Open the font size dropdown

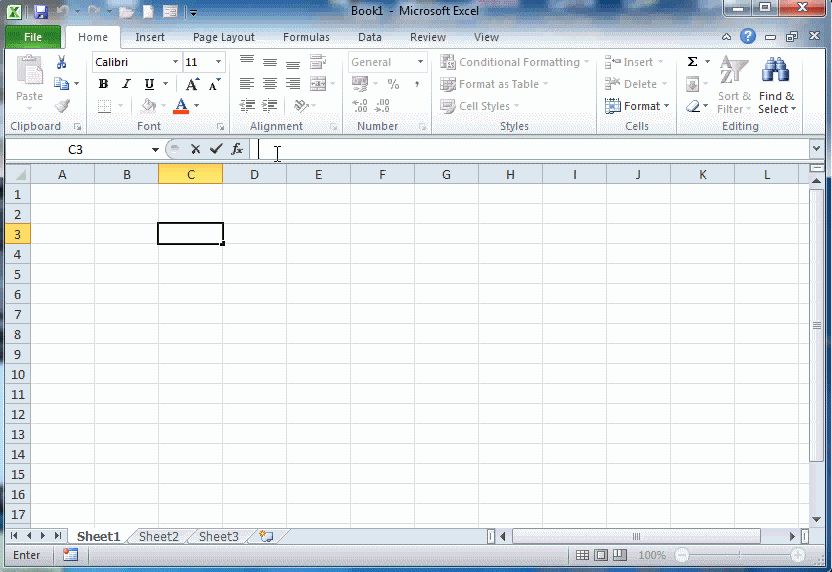220,62
